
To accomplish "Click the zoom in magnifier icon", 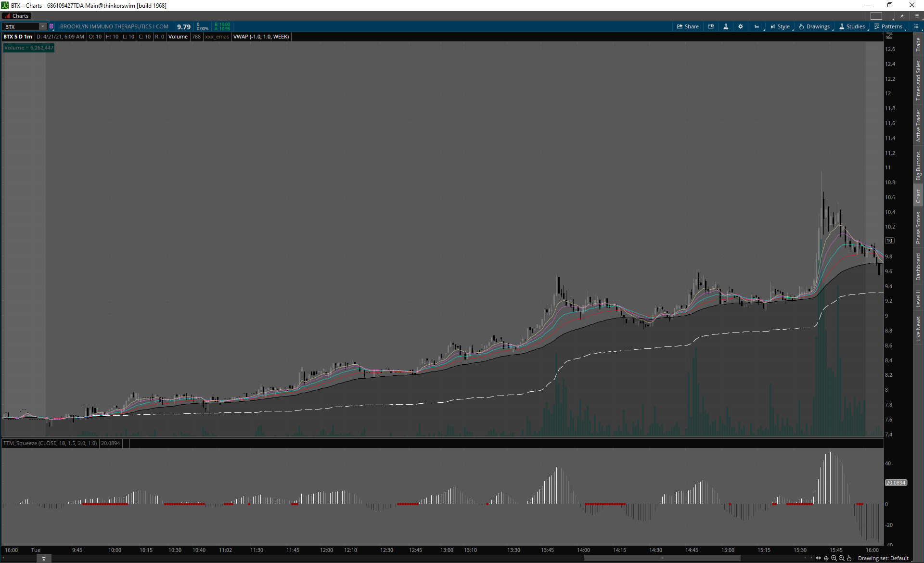I will 834,558.
